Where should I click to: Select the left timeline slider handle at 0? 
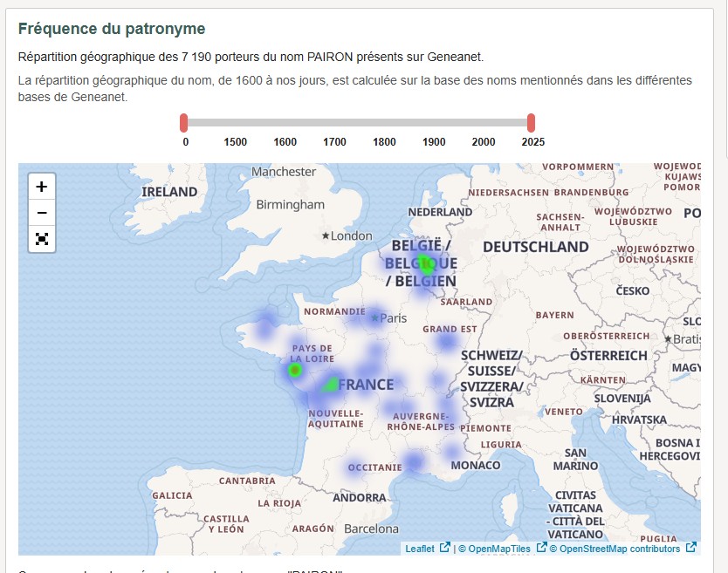(x=184, y=123)
